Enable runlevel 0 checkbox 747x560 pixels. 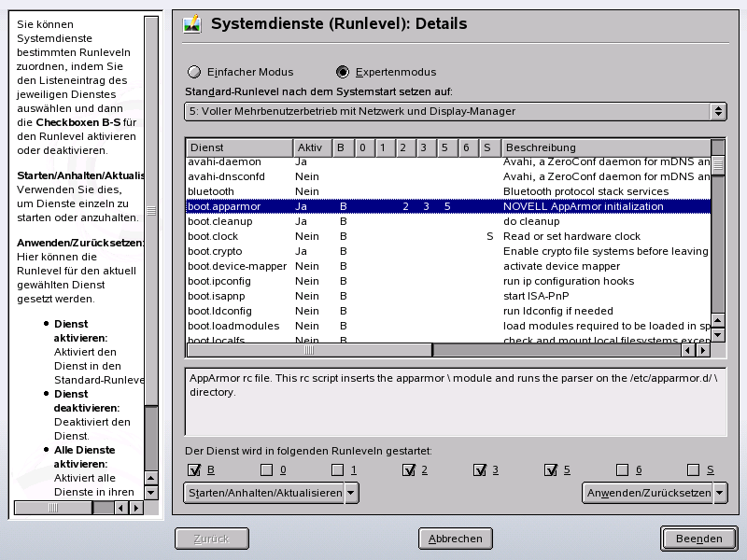267,470
